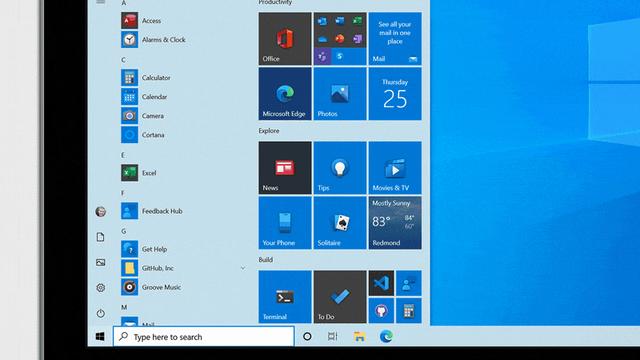Open the Redmond weather tile
The width and height of the screenshot is (640, 360).
(395, 223)
